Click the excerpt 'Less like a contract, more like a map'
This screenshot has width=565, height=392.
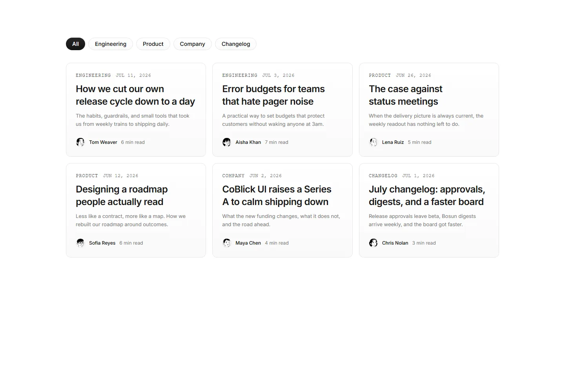131,220
